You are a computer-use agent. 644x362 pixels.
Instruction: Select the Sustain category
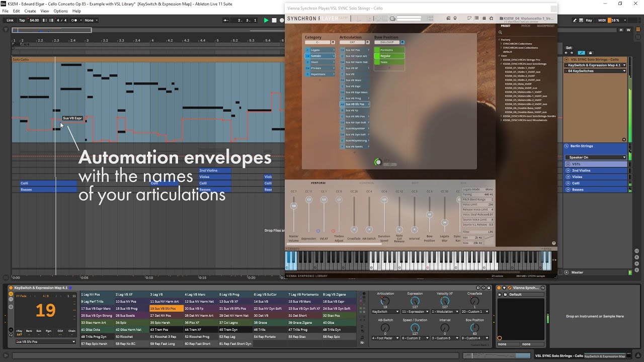click(320, 56)
